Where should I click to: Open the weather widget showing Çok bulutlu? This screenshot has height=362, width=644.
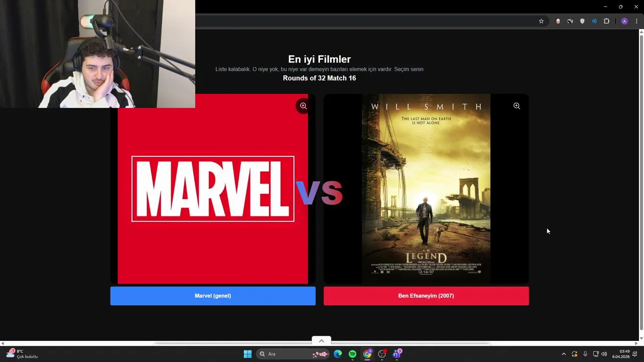click(22, 354)
